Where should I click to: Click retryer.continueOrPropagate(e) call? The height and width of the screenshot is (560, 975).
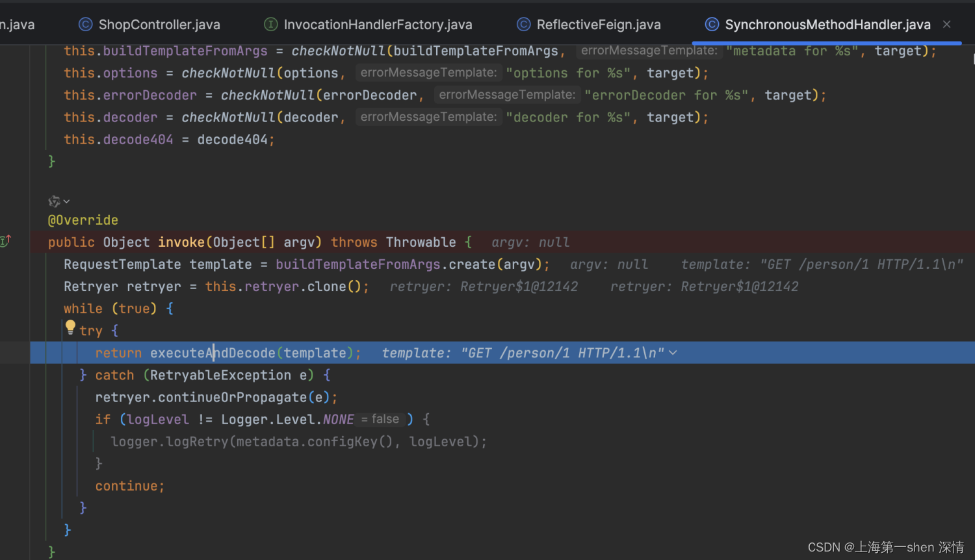point(213,397)
